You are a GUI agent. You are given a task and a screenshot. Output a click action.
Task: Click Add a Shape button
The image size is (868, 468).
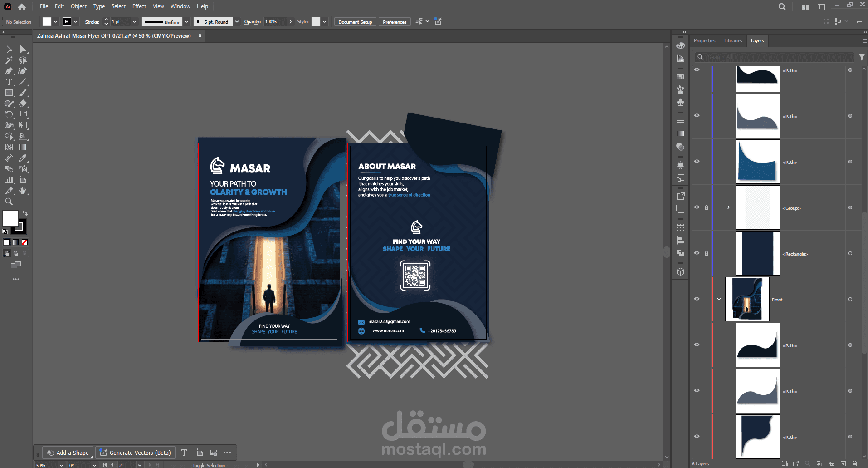[x=68, y=453]
